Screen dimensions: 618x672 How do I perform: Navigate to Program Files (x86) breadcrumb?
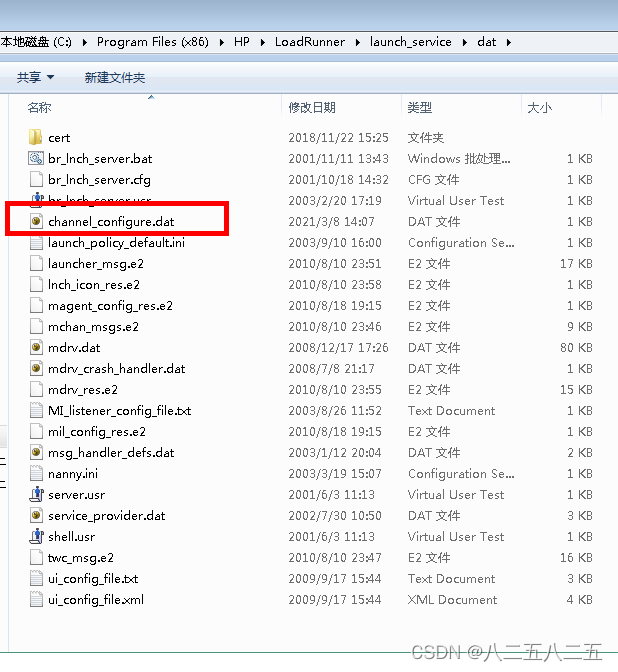point(150,42)
